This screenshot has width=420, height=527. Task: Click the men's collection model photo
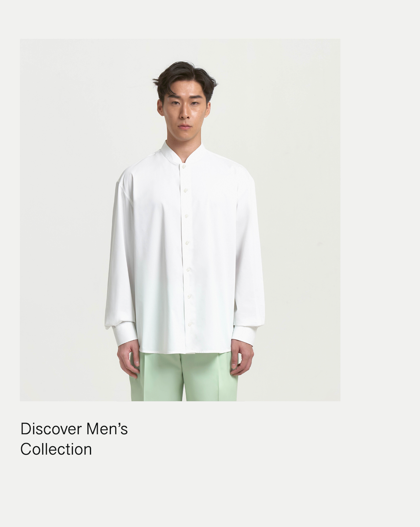coord(180,220)
